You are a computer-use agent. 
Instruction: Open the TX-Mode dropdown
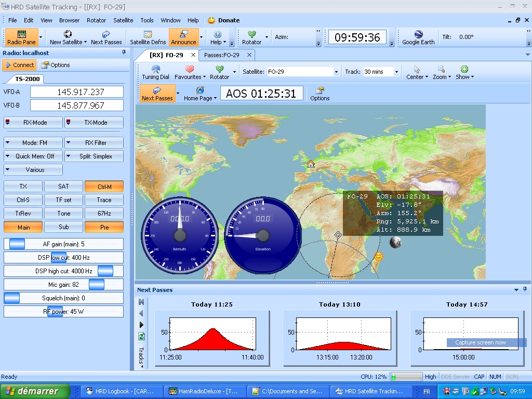tap(94, 123)
